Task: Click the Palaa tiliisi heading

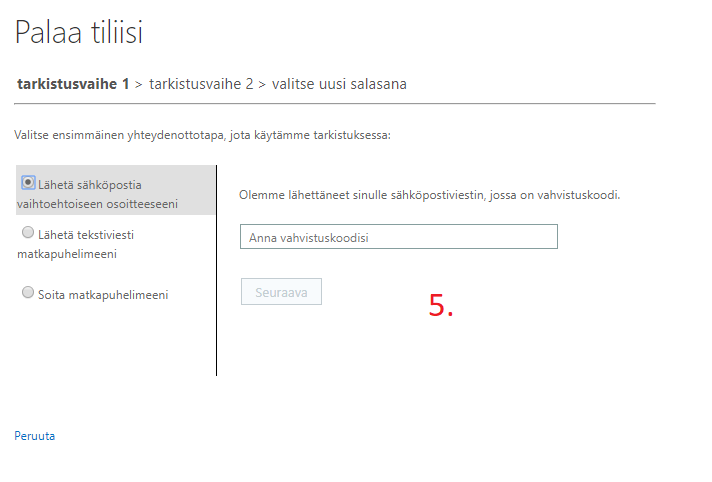Action: click(79, 32)
